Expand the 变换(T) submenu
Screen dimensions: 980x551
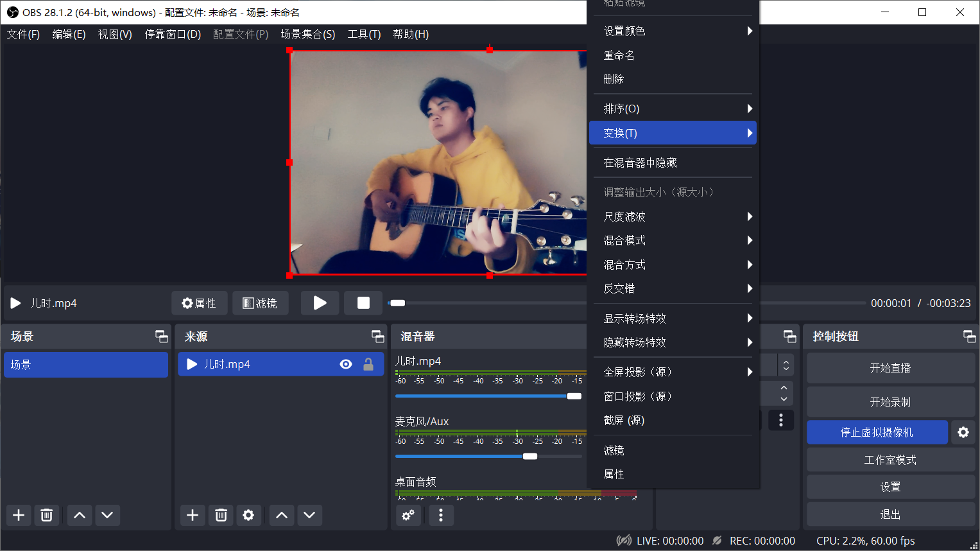click(672, 133)
